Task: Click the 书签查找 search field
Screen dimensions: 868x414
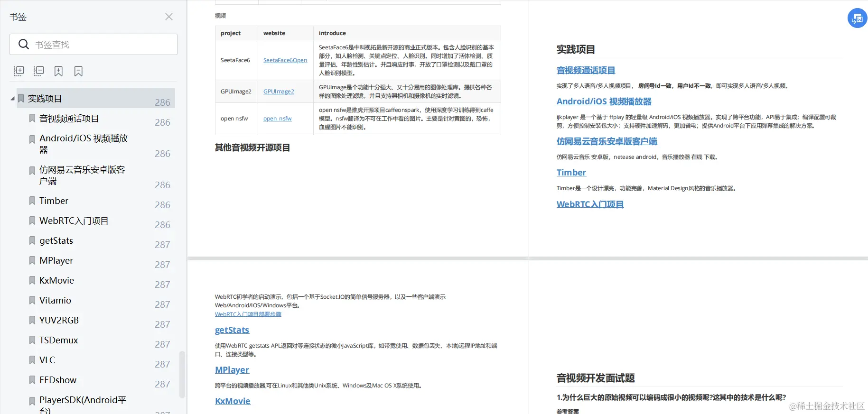Action: coord(93,44)
